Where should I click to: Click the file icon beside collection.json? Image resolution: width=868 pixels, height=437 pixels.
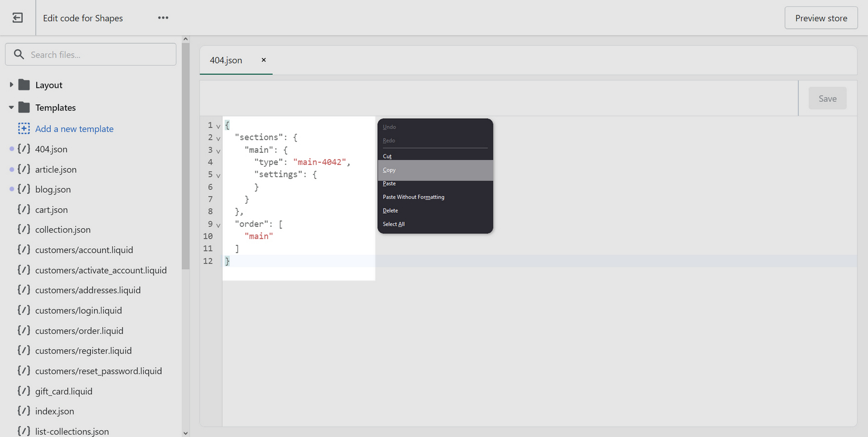point(24,229)
